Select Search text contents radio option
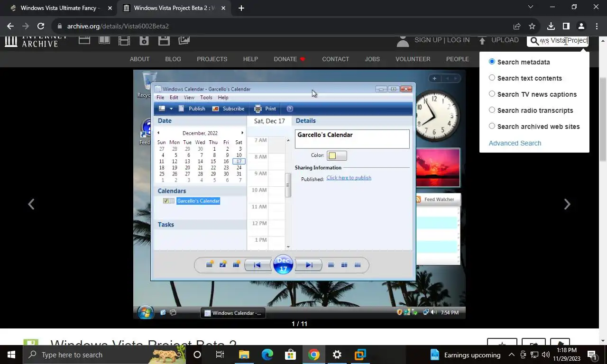Viewport: 607px width, 364px height. tap(492, 78)
